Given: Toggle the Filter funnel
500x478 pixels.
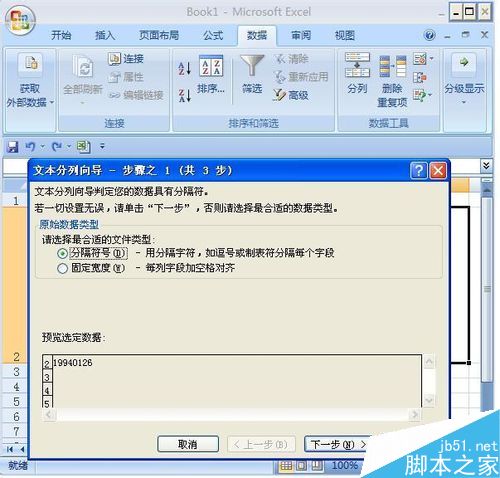Looking at the screenshot, I should 252,74.
